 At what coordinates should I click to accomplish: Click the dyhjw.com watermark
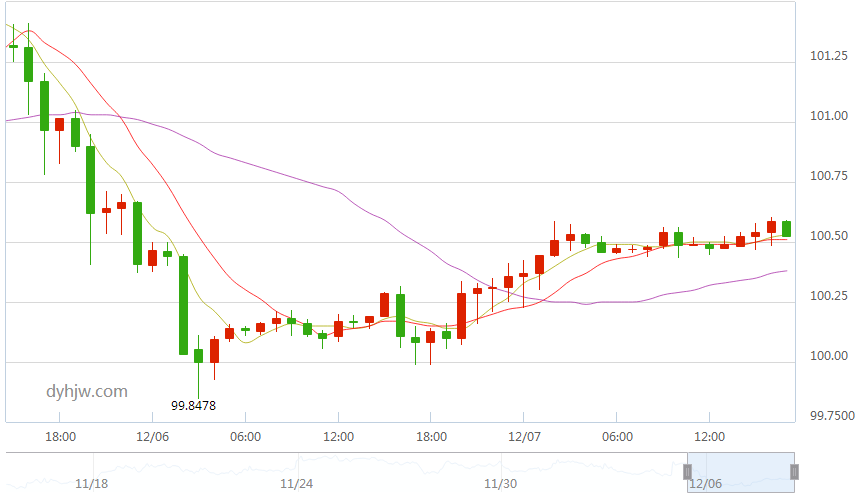pyautogui.click(x=87, y=391)
